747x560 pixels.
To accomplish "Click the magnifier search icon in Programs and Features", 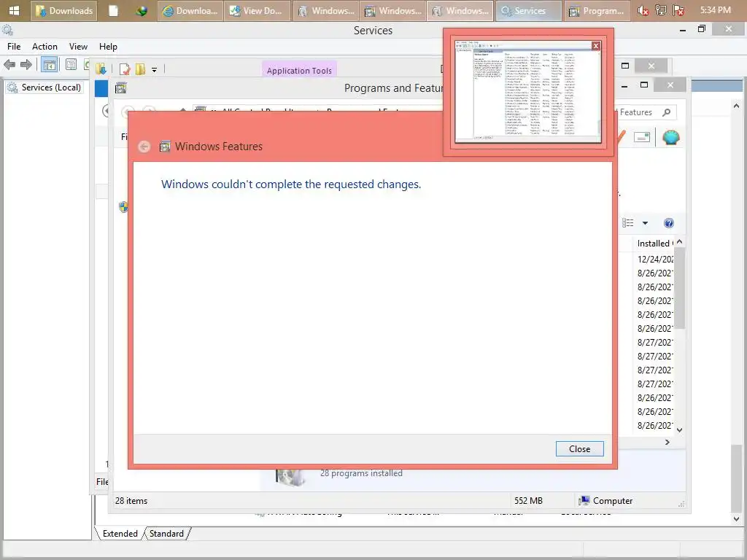I will point(667,112).
